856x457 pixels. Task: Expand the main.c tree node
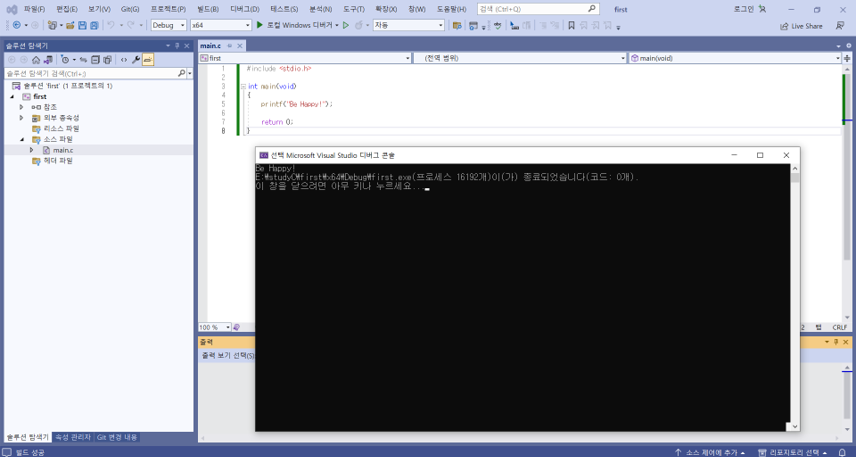click(x=31, y=150)
